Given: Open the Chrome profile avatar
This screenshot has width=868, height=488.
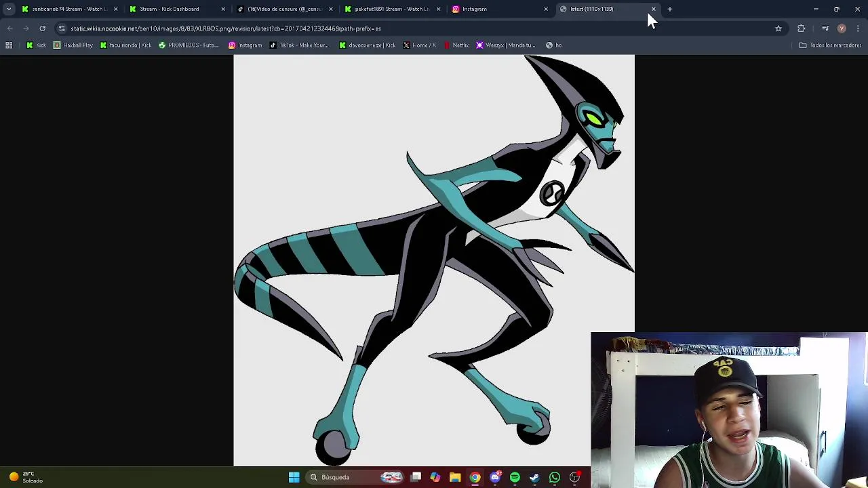Looking at the screenshot, I should coord(842,28).
